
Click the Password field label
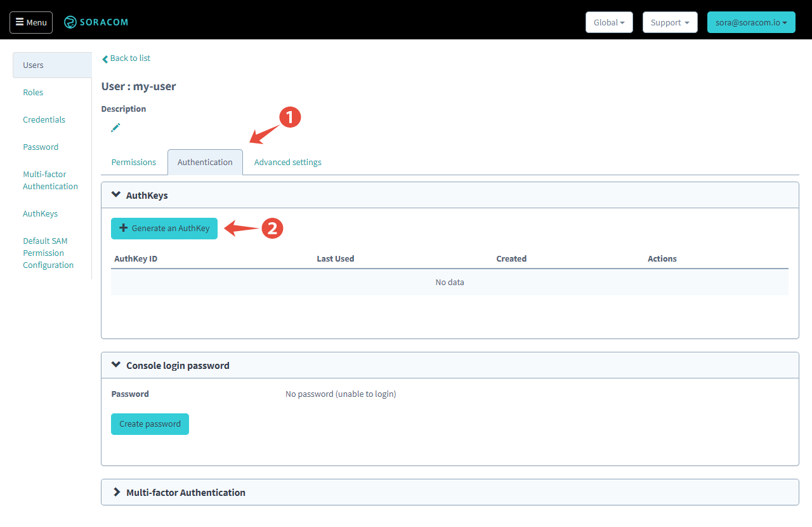pyautogui.click(x=130, y=394)
